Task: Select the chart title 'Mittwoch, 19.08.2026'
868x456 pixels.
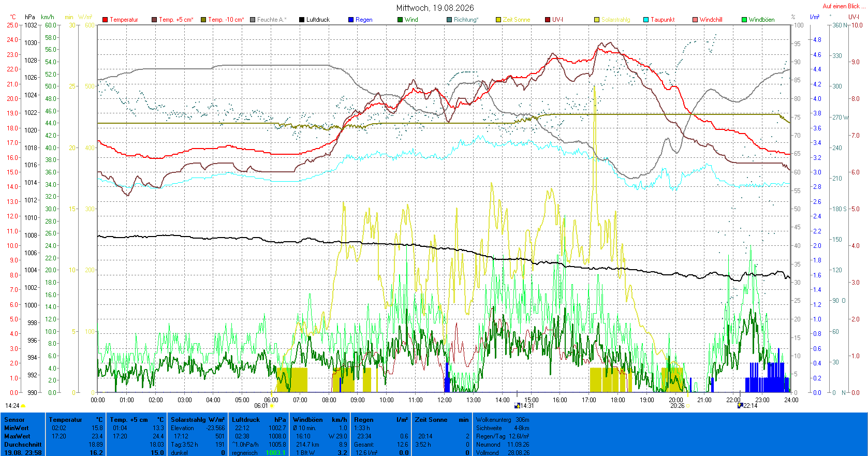Action: coord(435,8)
